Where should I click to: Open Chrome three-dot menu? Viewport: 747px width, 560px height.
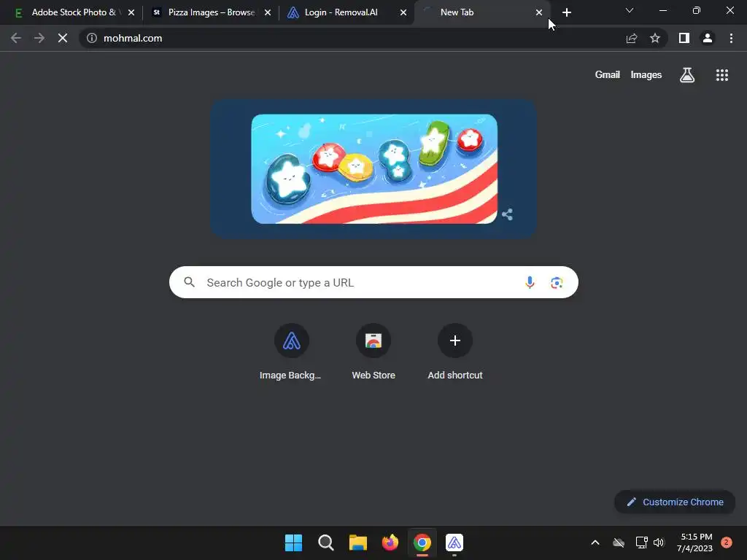(x=731, y=38)
